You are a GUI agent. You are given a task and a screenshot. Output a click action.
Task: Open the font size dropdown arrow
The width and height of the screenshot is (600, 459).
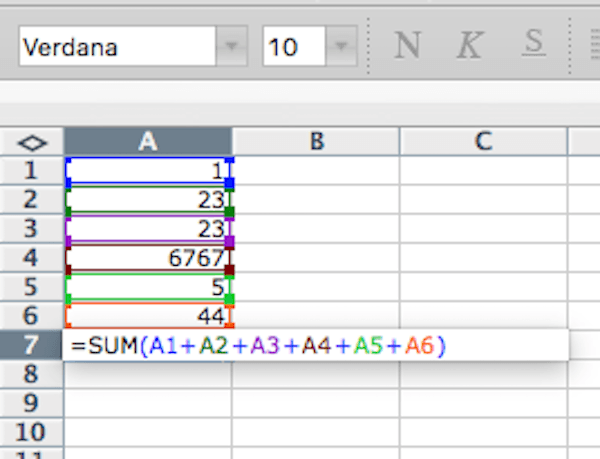tap(342, 47)
